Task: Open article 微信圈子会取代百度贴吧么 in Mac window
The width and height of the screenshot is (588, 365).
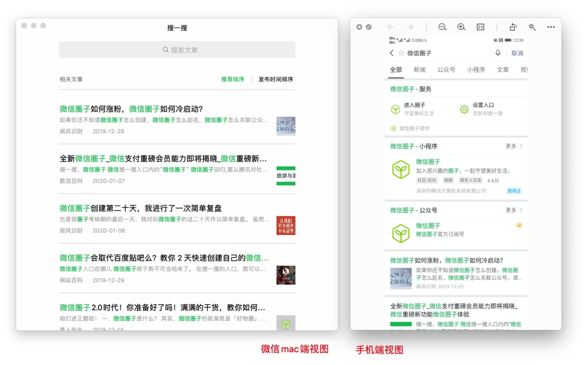Action: click(164, 258)
